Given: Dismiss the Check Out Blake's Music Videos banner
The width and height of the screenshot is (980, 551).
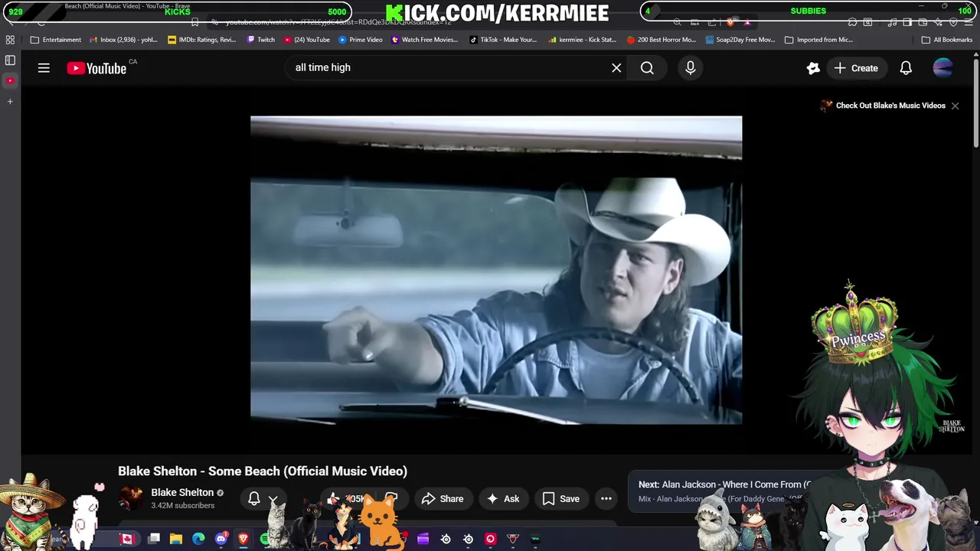Looking at the screenshot, I should click(x=955, y=106).
